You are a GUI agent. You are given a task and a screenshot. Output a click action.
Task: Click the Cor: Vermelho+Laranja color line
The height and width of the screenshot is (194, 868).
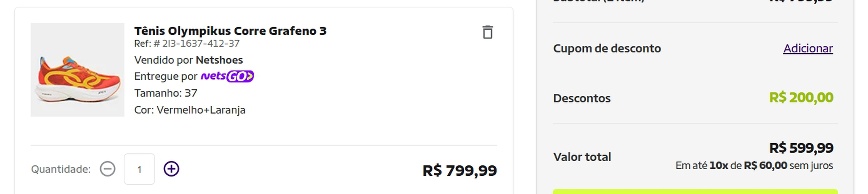coord(190,110)
